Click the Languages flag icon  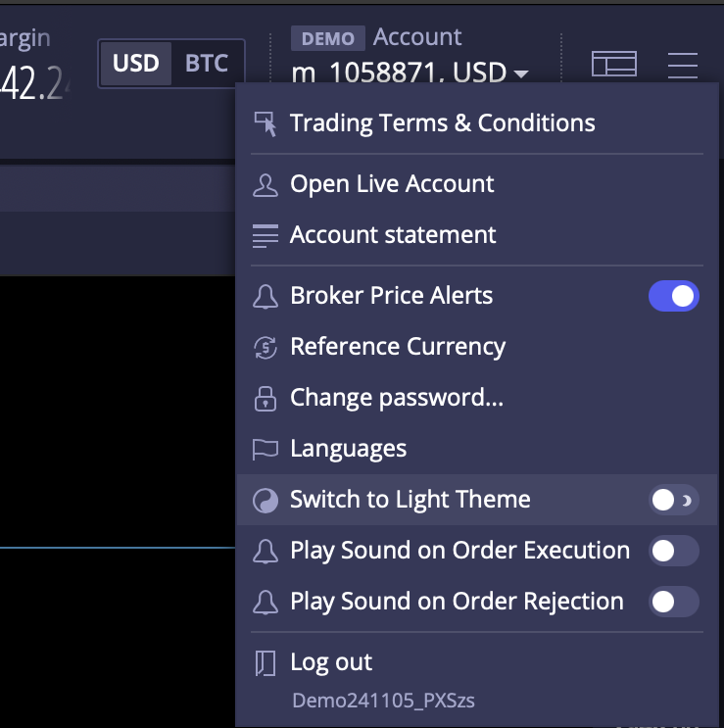click(x=265, y=450)
